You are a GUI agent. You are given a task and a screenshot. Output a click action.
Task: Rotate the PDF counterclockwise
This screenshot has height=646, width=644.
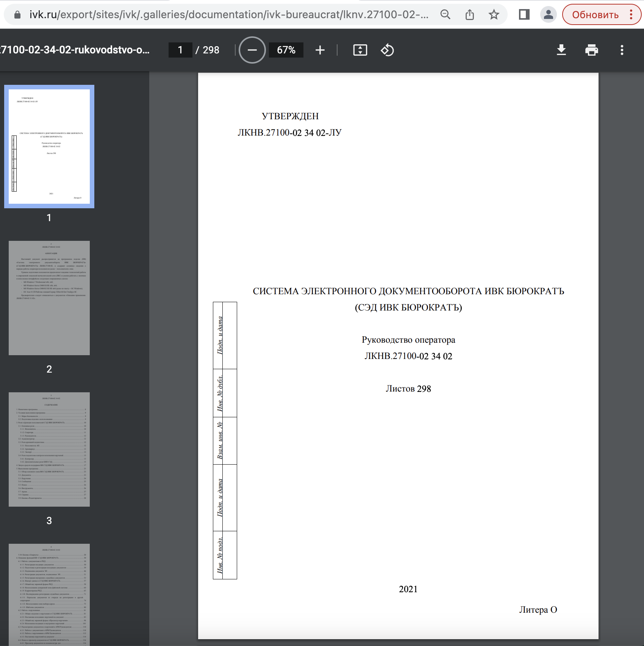[x=387, y=50]
